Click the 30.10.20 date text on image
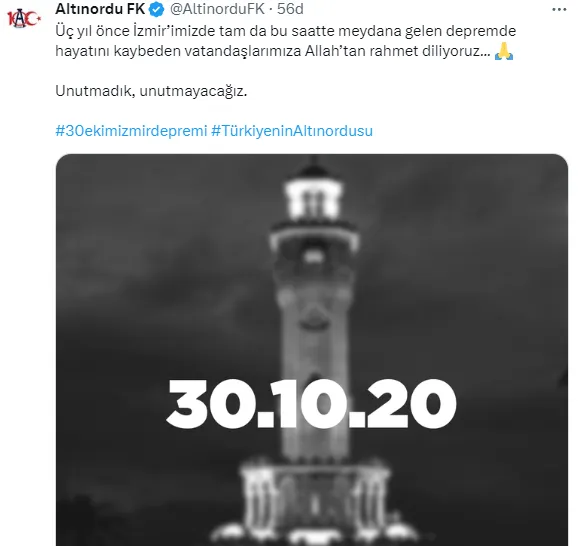Image resolution: width=578 pixels, height=546 pixels. click(311, 403)
